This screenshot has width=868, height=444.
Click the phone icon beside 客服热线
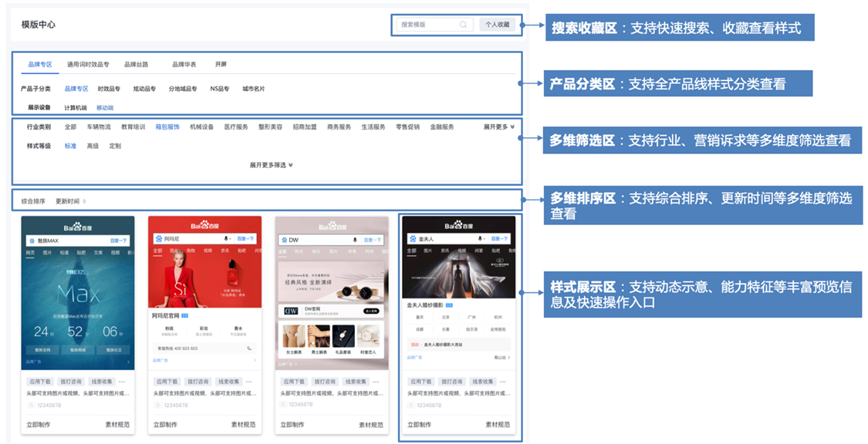[249, 348]
